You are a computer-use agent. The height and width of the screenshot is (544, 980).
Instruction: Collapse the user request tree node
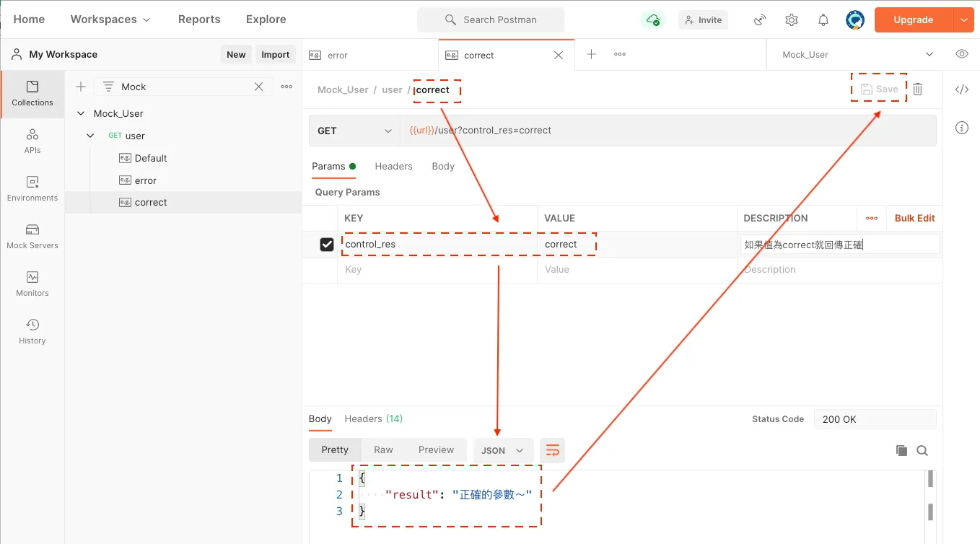(x=90, y=136)
